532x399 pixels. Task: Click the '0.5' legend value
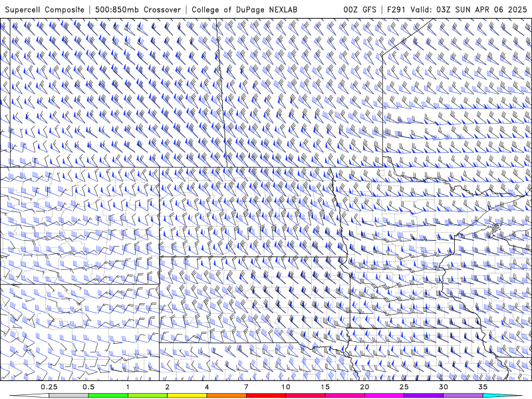88,387
